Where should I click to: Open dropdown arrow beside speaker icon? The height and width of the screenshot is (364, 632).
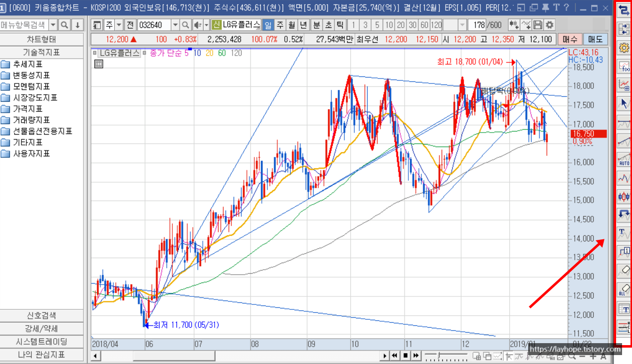tap(206, 25)
